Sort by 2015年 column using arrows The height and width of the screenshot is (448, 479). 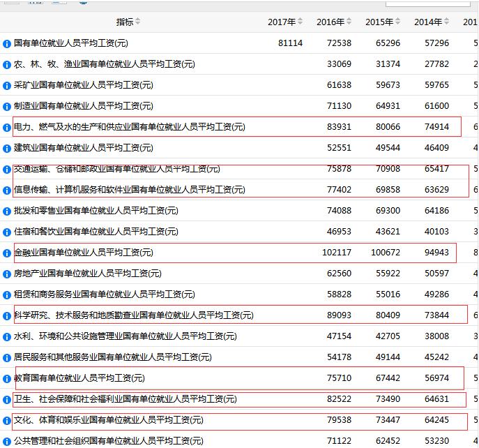tap(397, 22)
